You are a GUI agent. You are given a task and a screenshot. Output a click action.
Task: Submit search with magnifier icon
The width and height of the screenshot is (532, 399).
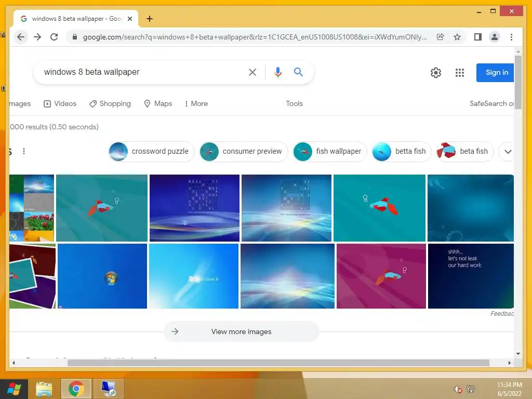pyautogui.click(x=298, y=72)
